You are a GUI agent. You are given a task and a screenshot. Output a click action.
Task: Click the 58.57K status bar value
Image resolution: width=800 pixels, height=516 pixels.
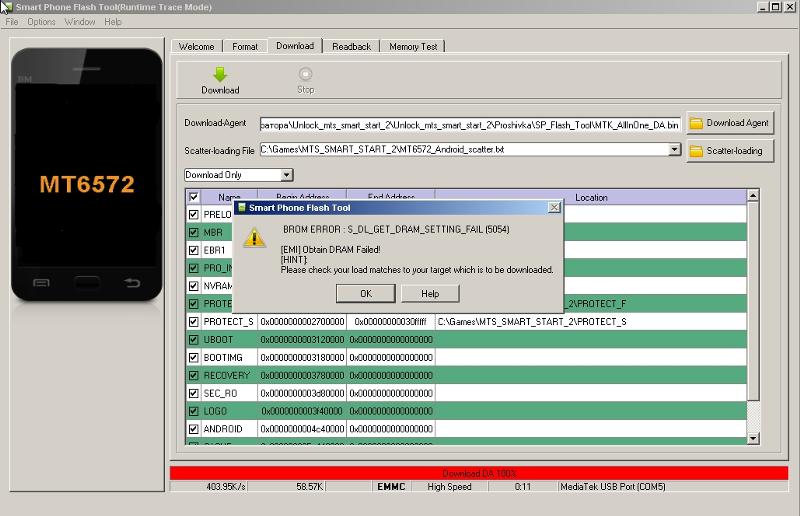pos(309,487)
